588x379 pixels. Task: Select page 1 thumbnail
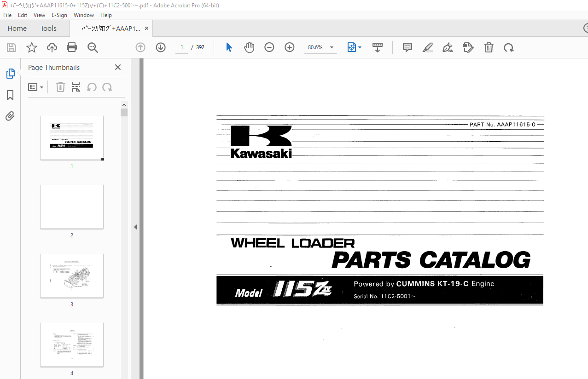[x=72, y=138]
